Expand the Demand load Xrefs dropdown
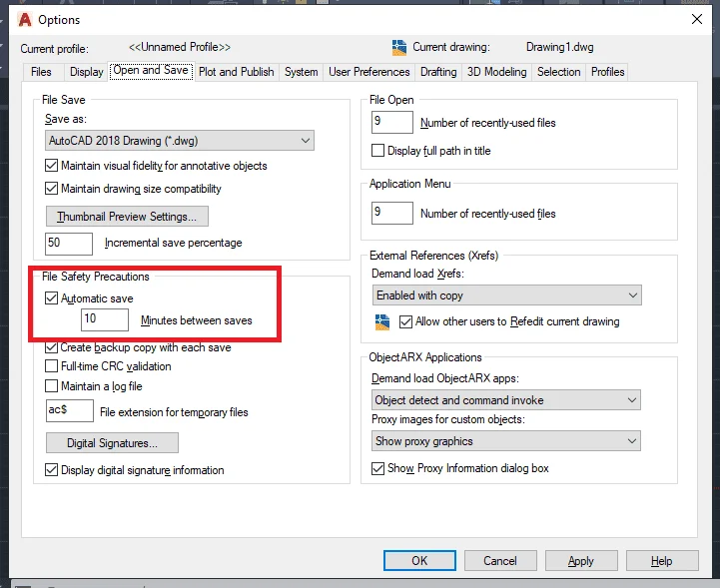720x588 pixels. coord(507,295)
